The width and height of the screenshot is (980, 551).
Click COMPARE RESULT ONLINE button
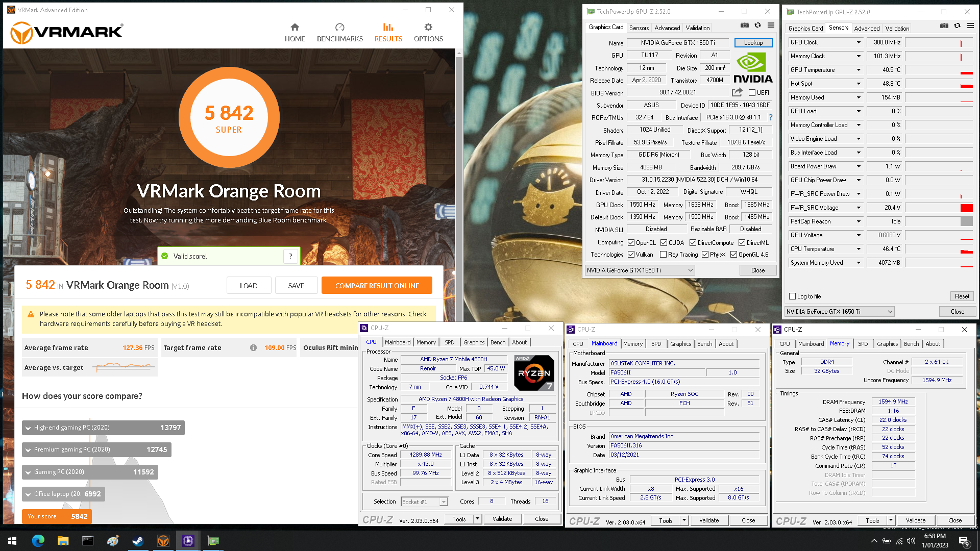377,286
